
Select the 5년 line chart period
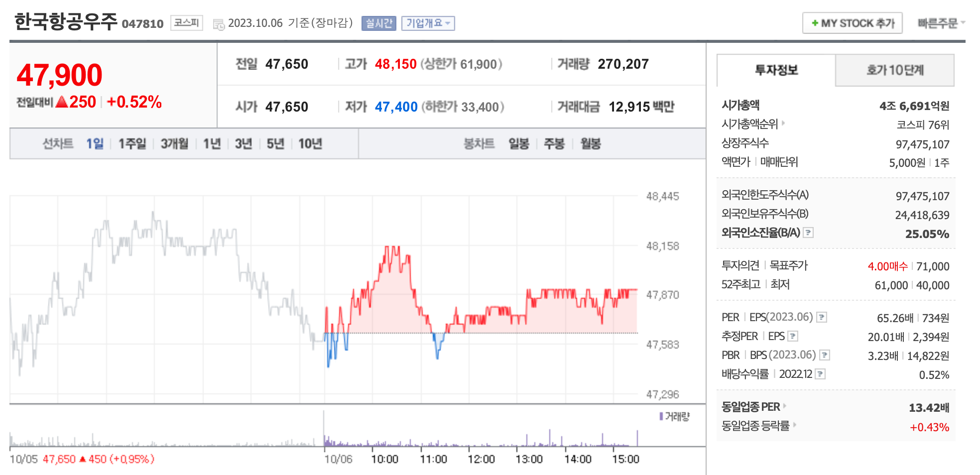(275, 144)
